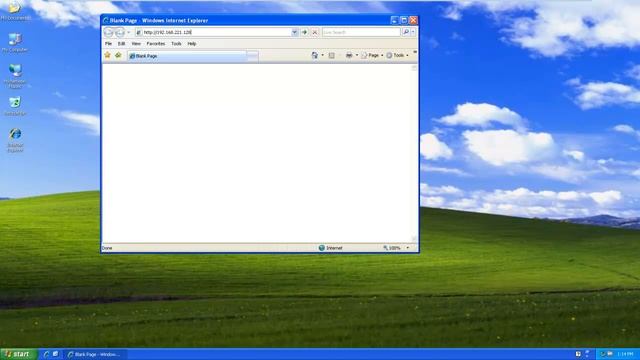Expand the Print dropdown arrow
Image resolution: width=640 pixels, height=360 pixels.
tap(357, 55)
